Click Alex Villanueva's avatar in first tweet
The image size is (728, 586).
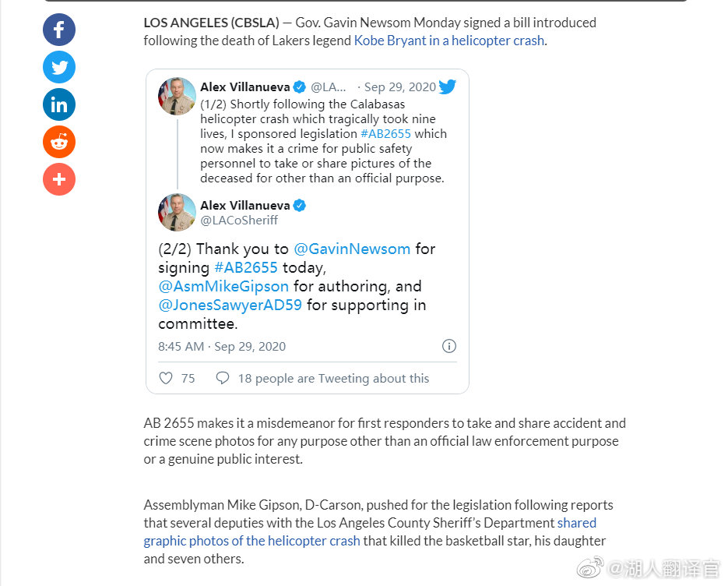pyautogui.click(x=177, y=96)
